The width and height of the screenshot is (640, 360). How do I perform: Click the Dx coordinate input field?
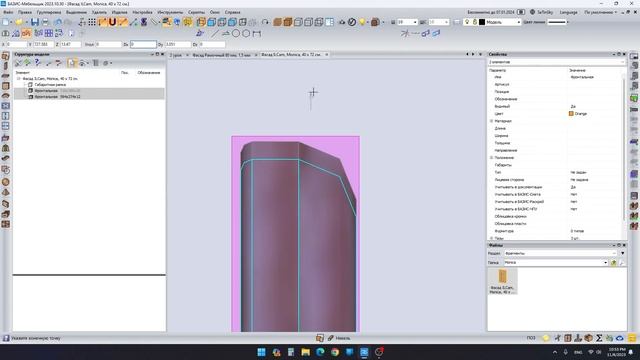143,44
